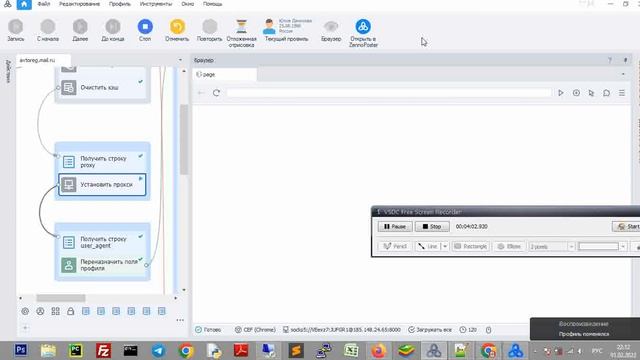The image size is (640, 360).
Task: Select Переназначить поля профиля block
Action: pos(102,265)
